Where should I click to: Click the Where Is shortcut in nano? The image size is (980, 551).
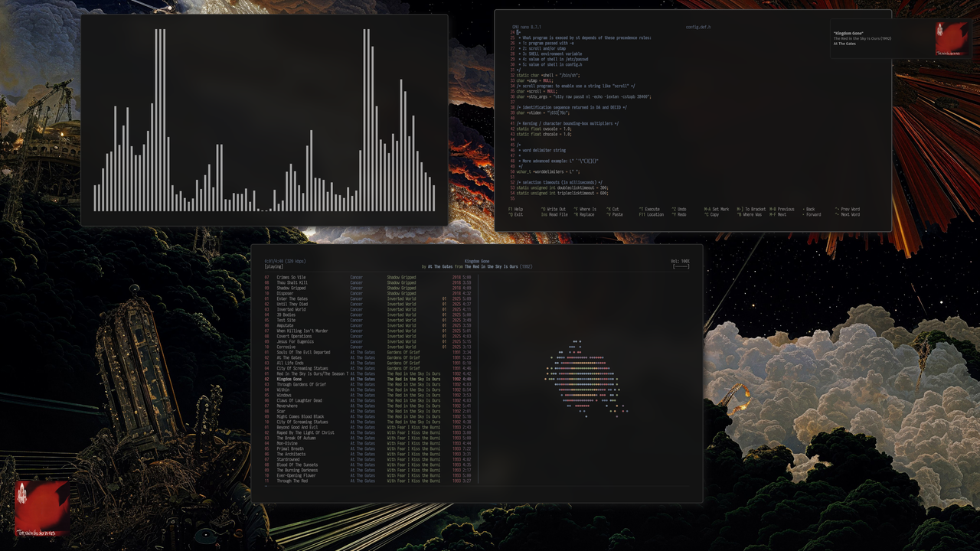click(585, 209)
